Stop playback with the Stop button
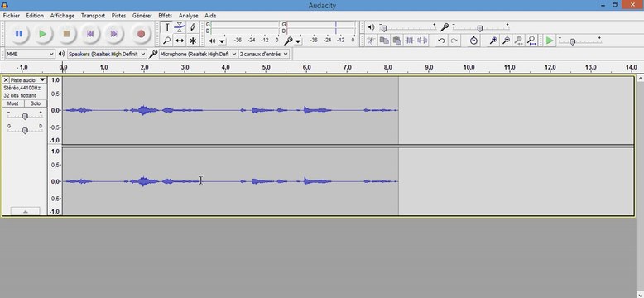The image size is (644, 298). (x=66, y=34)
